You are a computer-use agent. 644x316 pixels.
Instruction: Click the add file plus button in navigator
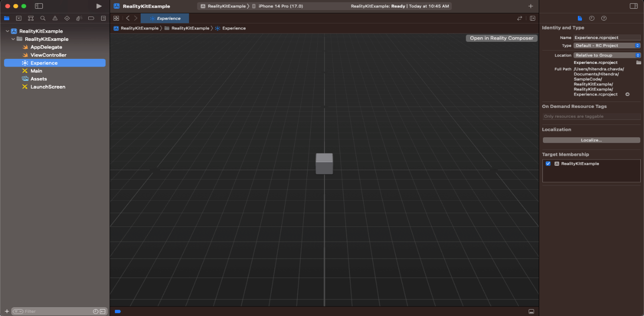pyautogui.click(x=6, y=311)
